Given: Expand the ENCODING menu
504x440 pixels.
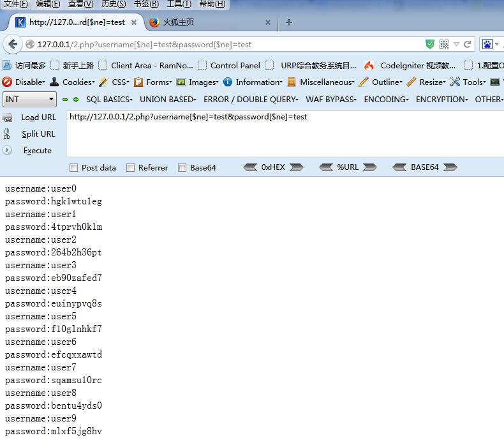Looking at the screenshot, I should [386, 100].
